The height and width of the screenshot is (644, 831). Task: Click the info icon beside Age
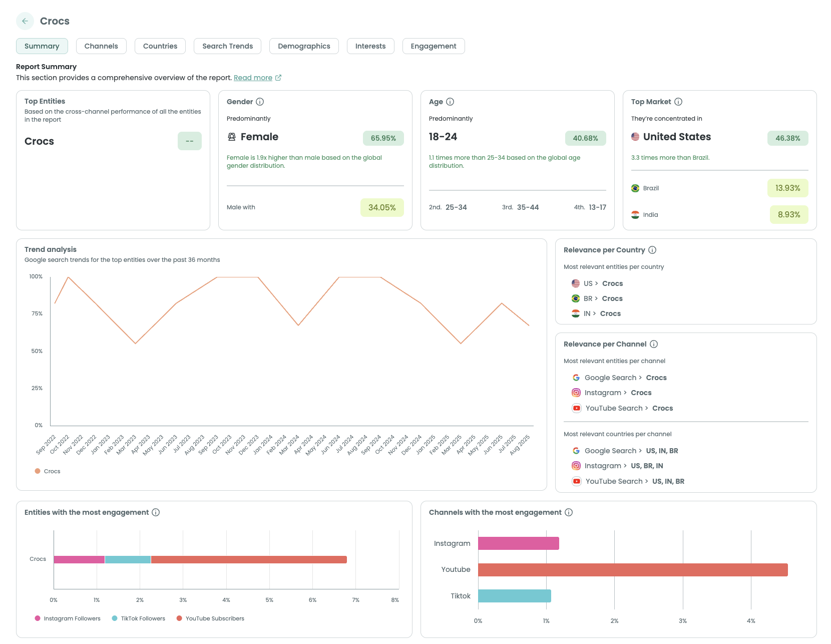[450, 102]
